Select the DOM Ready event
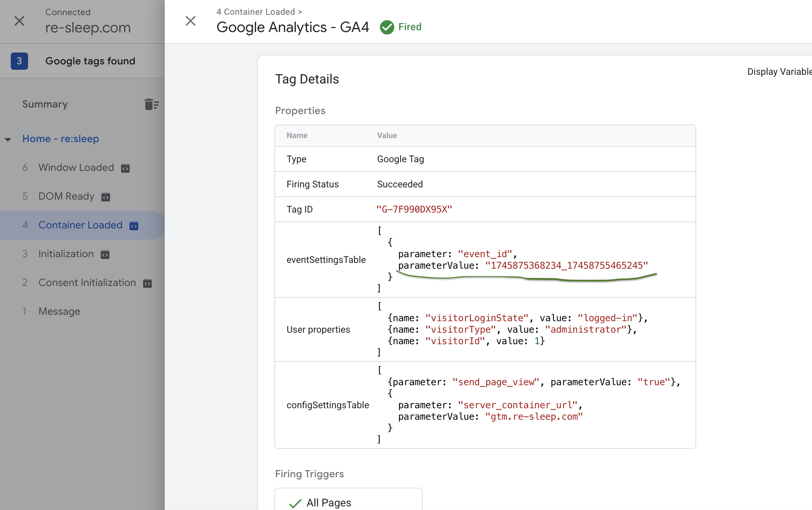 pos(66,196)
